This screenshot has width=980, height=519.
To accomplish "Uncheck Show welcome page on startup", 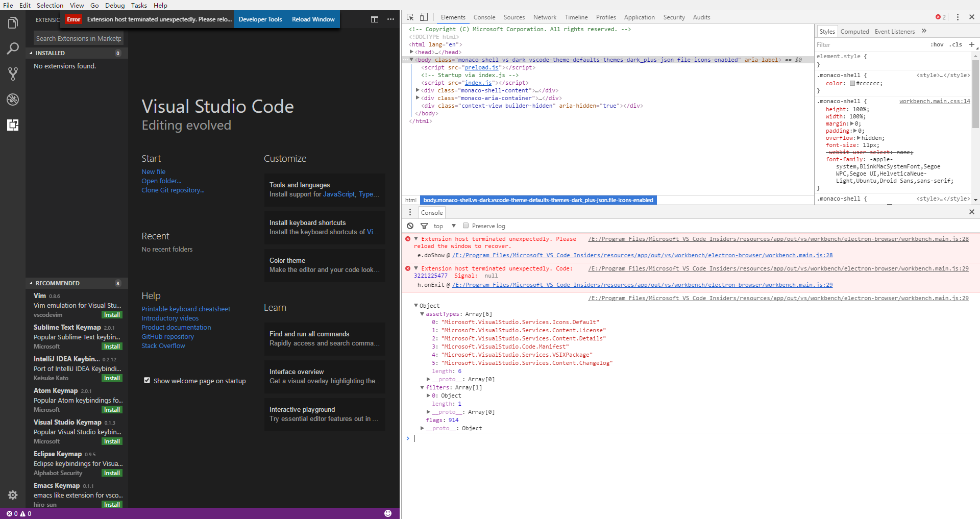I will pyautogui.click(x=147, y=380).
